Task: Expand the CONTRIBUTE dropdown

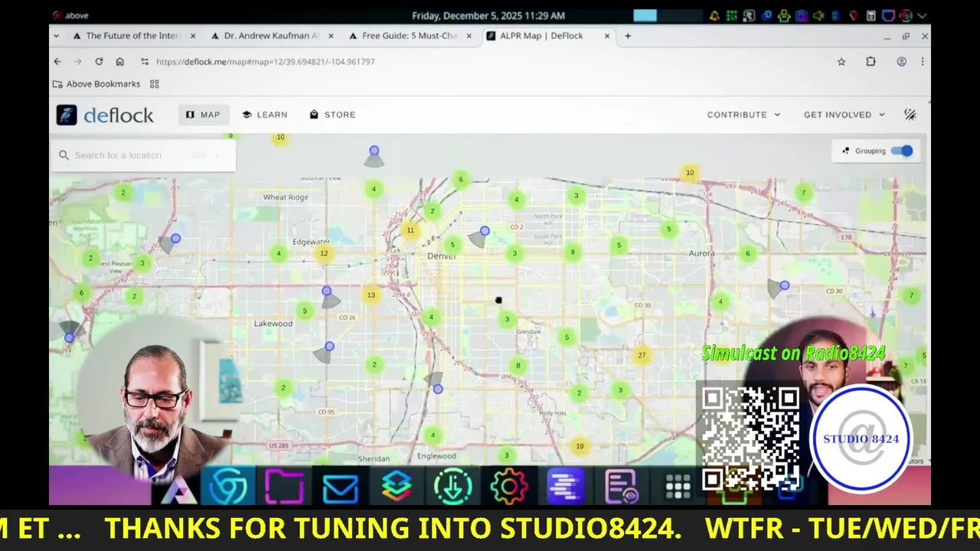Action: (743, 115)
